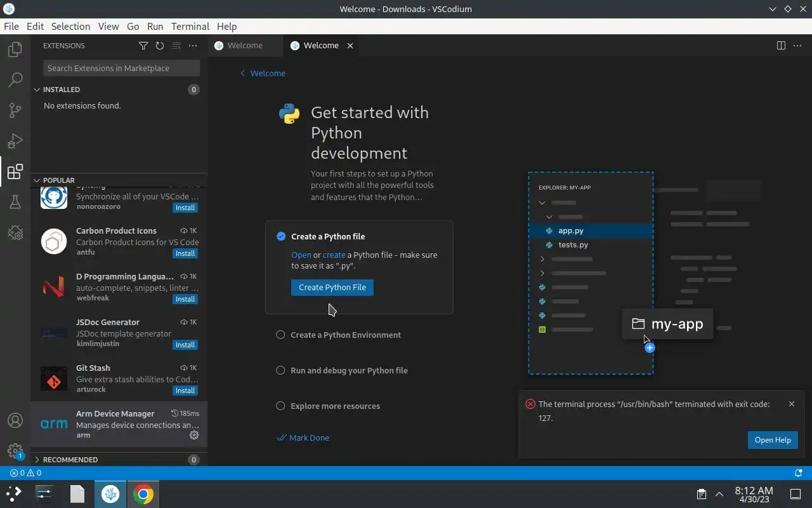
Task: Open the Search view in activity bar
Action: (x=15, y=80)
